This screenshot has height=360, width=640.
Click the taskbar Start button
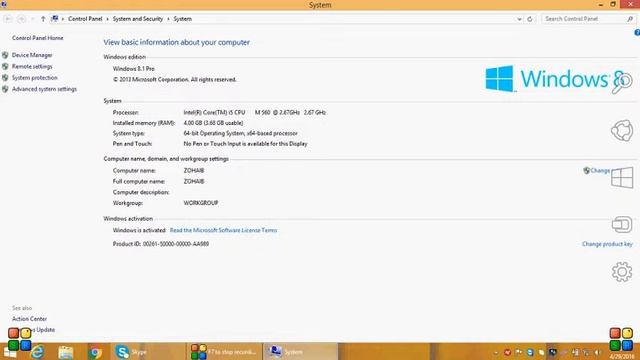(10, 352)
